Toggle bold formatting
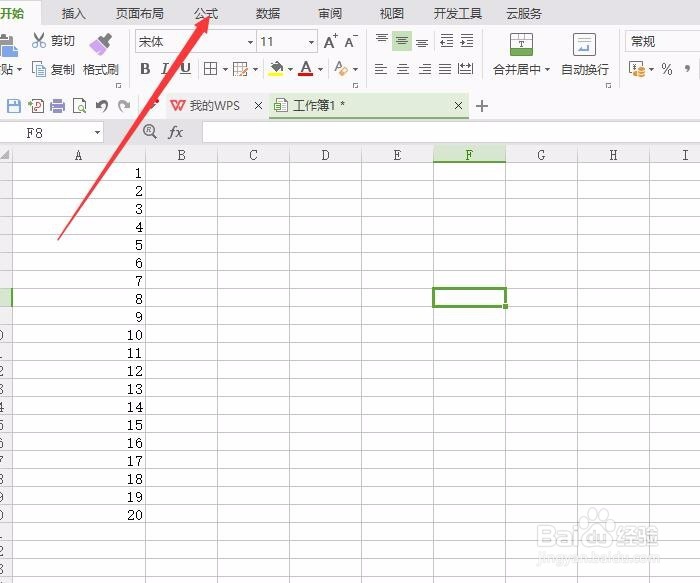The height and width of the screenshot is (583, 700). point(145,69)
